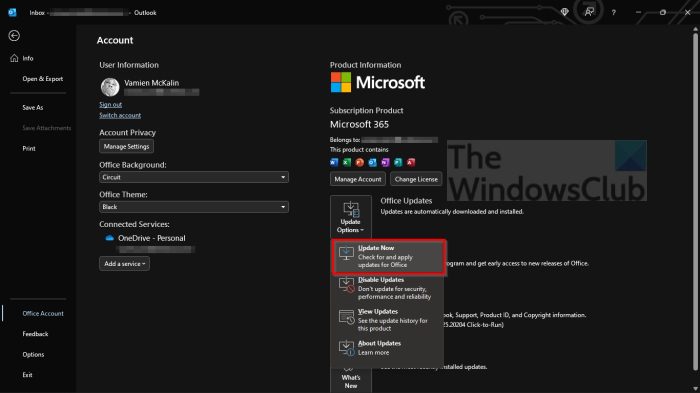This screenshot has width=700, height=393.
Task: Click the Microsoft 365 product name
Action: click(359, 124)
